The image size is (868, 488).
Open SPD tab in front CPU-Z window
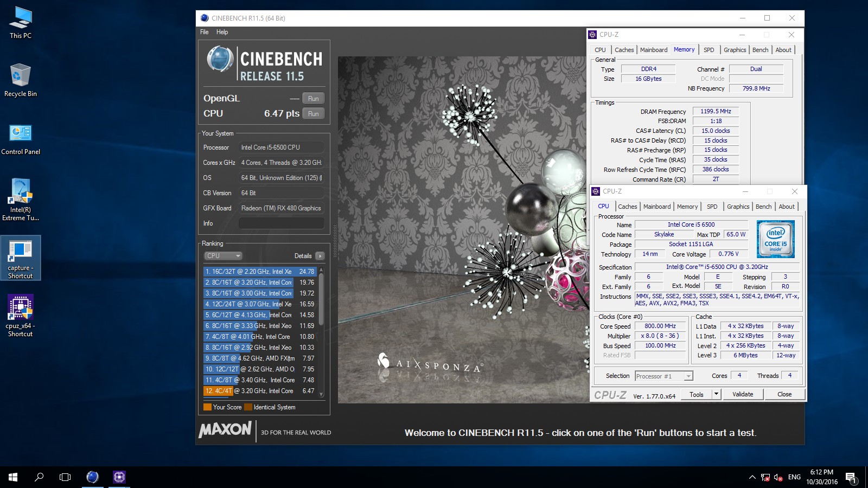[x=712, y=207]
